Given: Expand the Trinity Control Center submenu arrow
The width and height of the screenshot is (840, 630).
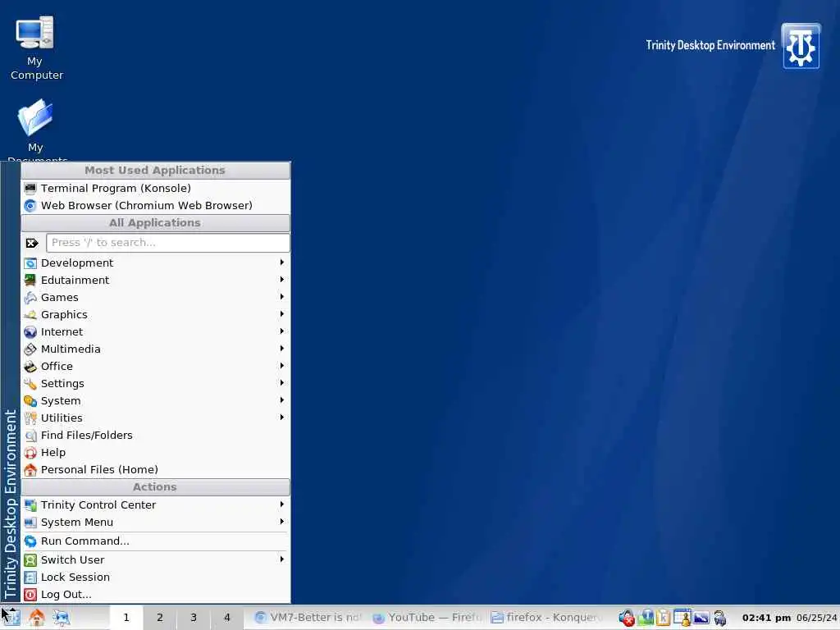Looking at the screenshot, I should [x=282, y=504].
